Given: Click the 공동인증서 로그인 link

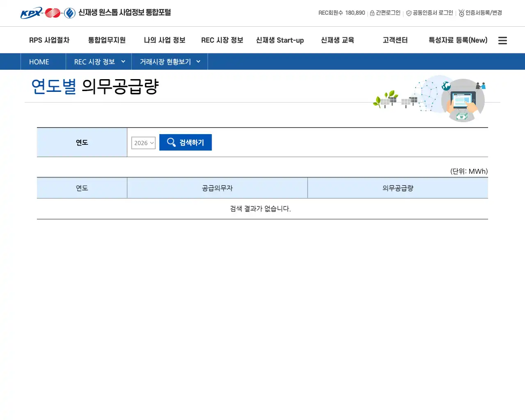Looking at the screenshot, I should click(x=433, y=13).
